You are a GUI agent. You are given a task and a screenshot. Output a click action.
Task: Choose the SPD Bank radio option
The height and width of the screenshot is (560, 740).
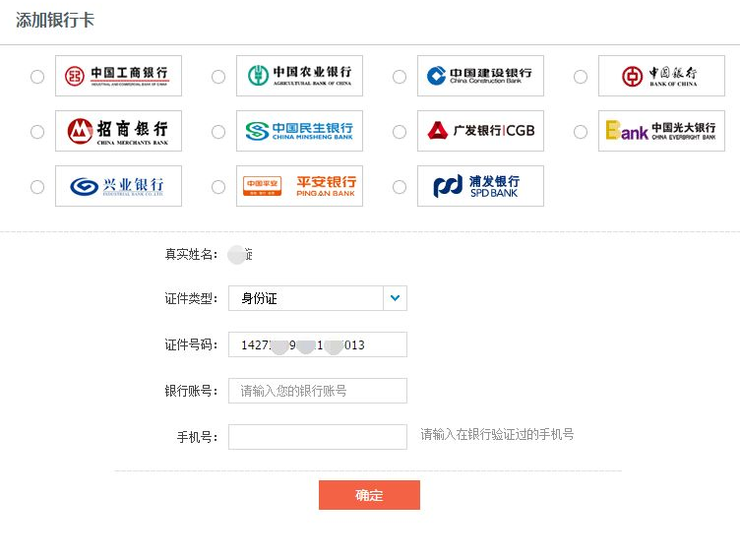coord(400,187)
